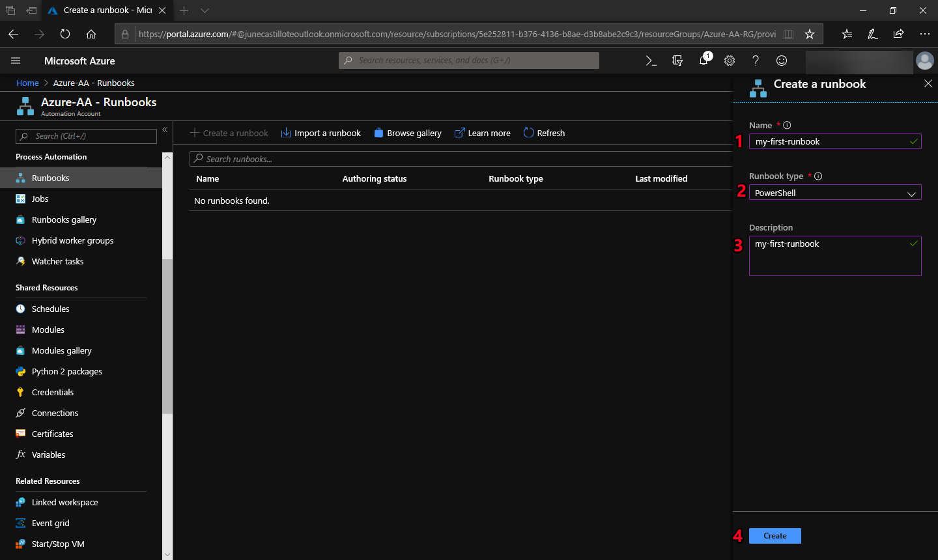Select the Runbooks gallery icon
The image size is (938, 560).
pyautogui.click(x=20, y=219)
